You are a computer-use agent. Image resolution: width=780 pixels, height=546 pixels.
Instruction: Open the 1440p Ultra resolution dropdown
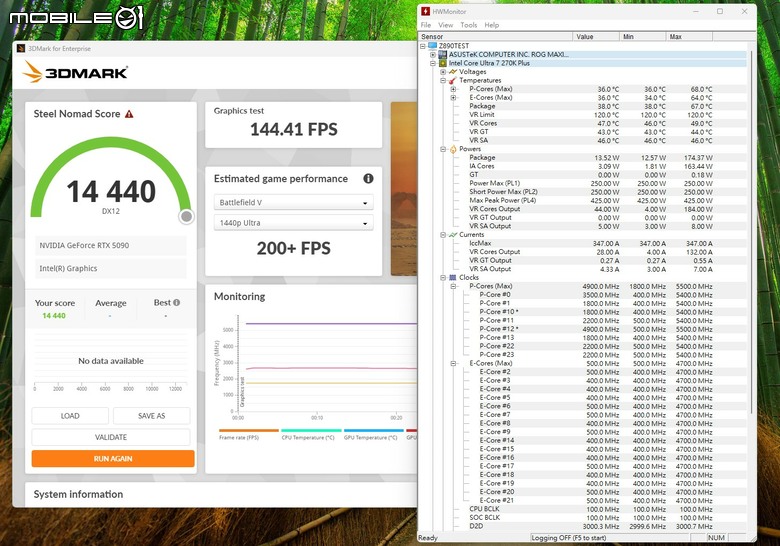293,223
